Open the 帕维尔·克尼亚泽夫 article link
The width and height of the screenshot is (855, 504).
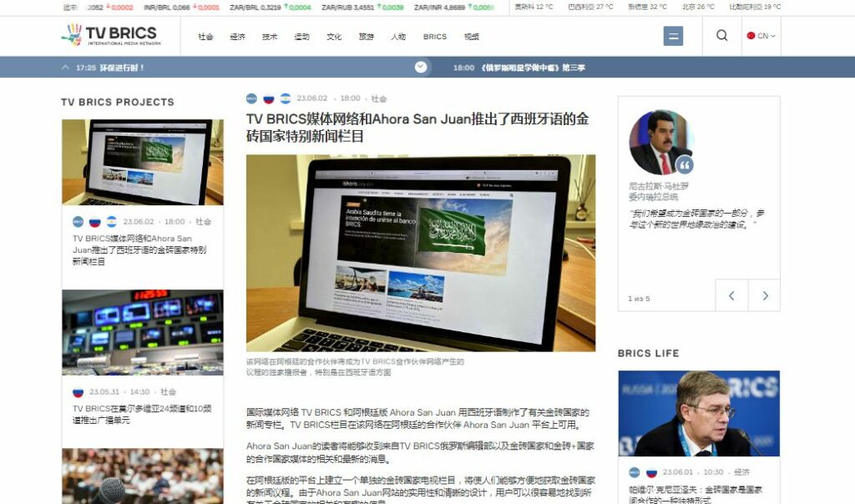point(696,495)
